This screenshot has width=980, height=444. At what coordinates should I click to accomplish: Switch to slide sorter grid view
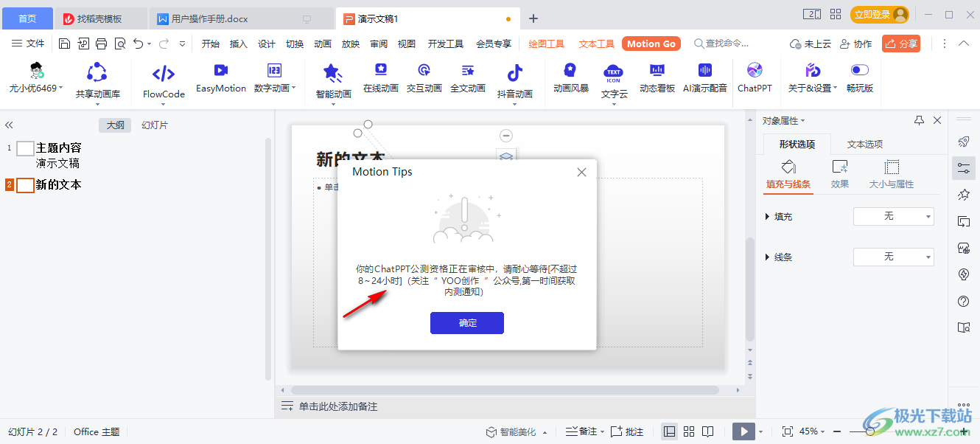(689, 431)
